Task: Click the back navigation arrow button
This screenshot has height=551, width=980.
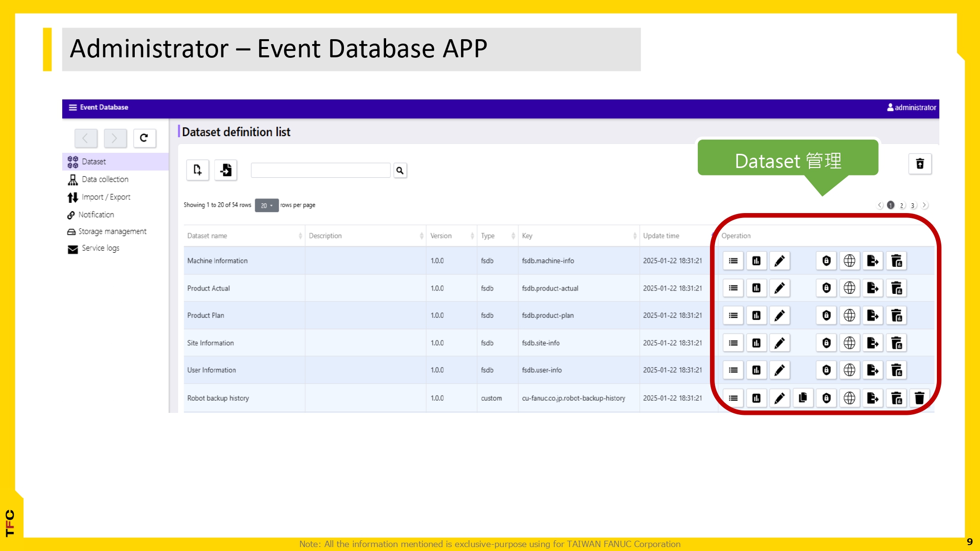Action: (86, 138)
